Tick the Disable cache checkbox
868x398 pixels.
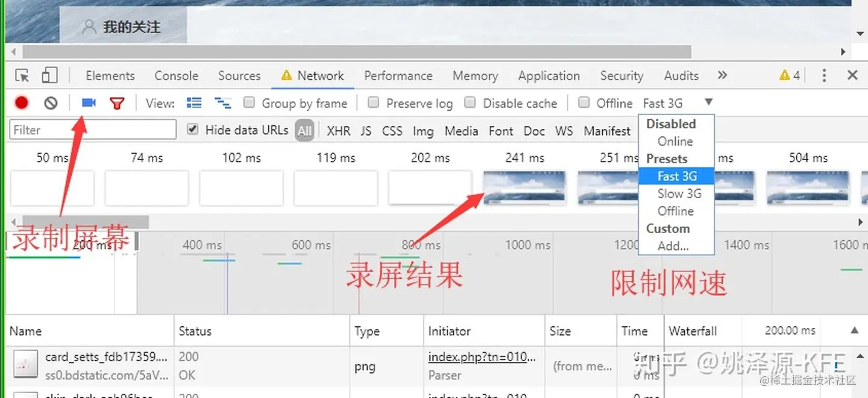click(470, 102)
